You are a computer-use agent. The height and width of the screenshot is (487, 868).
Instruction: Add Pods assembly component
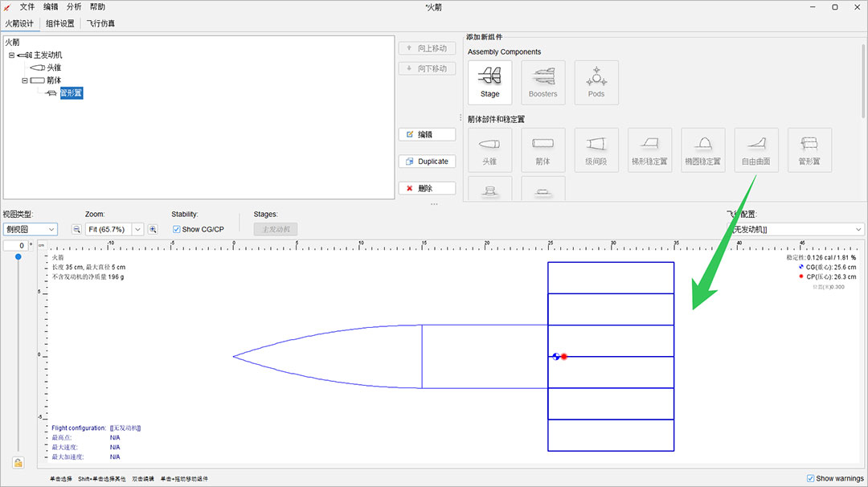click(x=596, y=83)
